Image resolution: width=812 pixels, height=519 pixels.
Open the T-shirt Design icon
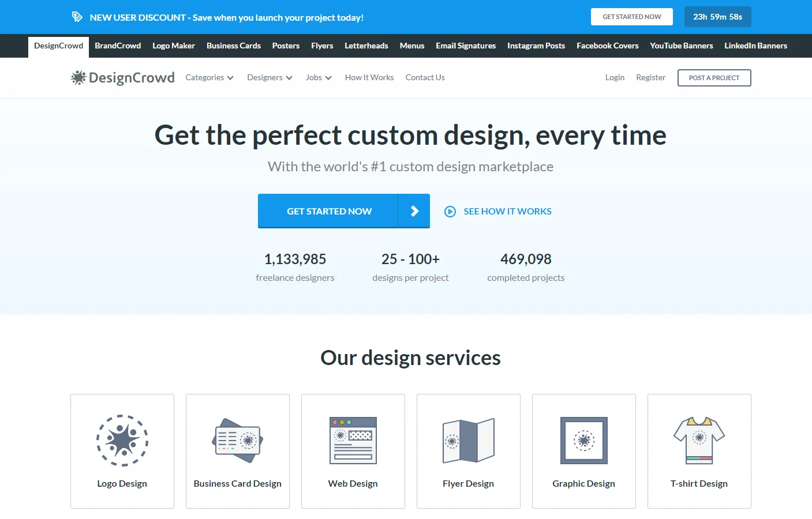[x=699, y=440]
